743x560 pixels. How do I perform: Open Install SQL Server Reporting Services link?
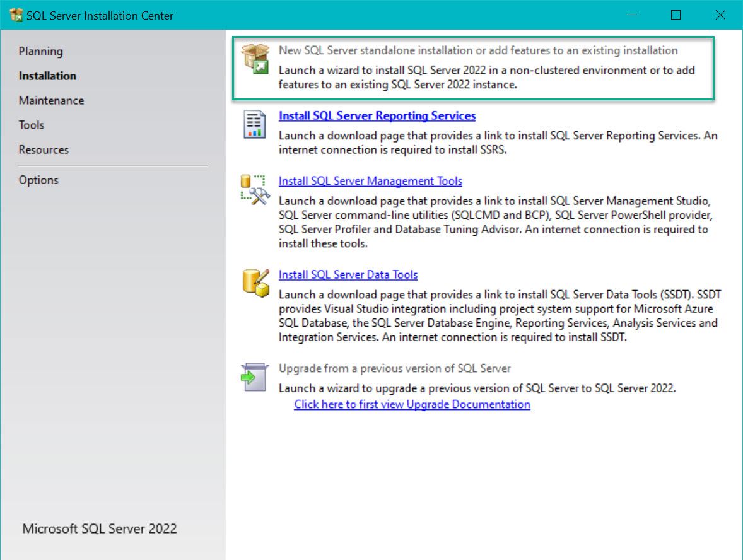(377, 115)
